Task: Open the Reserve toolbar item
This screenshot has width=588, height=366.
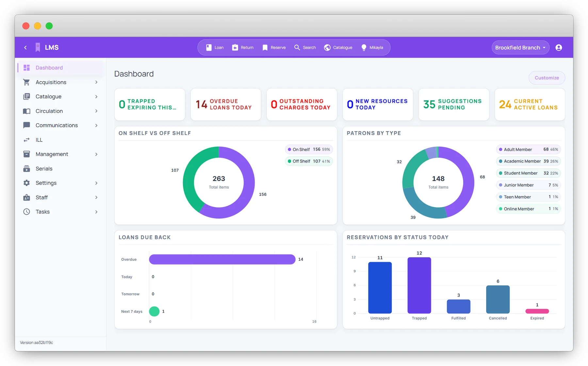Action: [x=274, y=47]
